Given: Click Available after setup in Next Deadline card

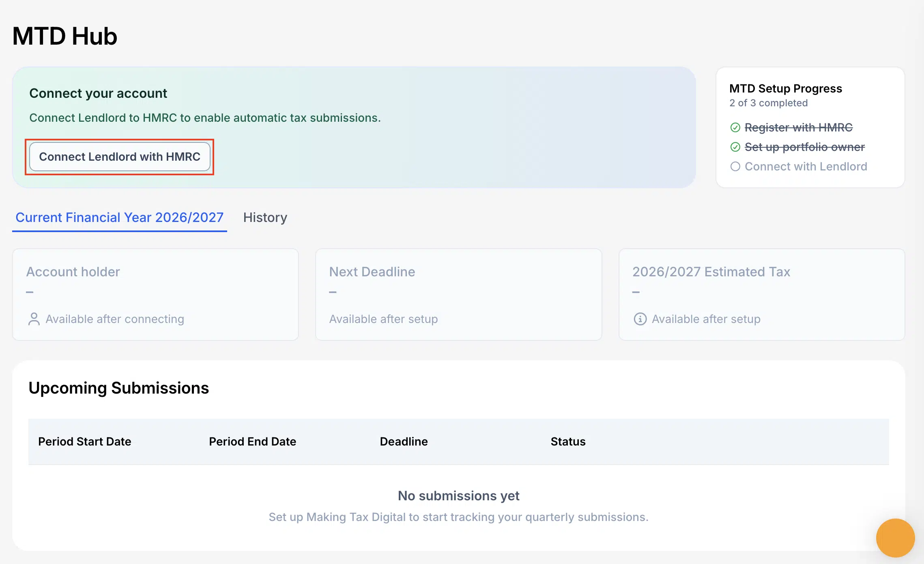Looking at the screenshot, I should pos(383,319).
